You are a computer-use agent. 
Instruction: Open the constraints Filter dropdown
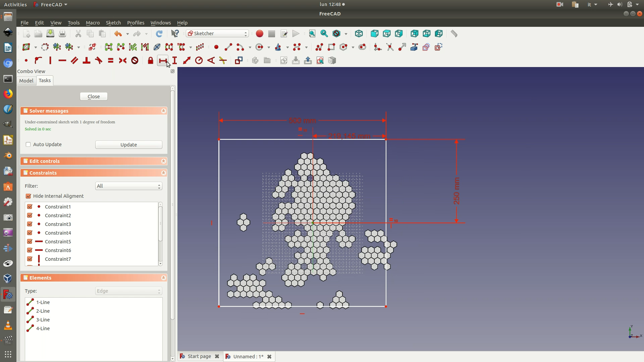click(x=129, y=186)
